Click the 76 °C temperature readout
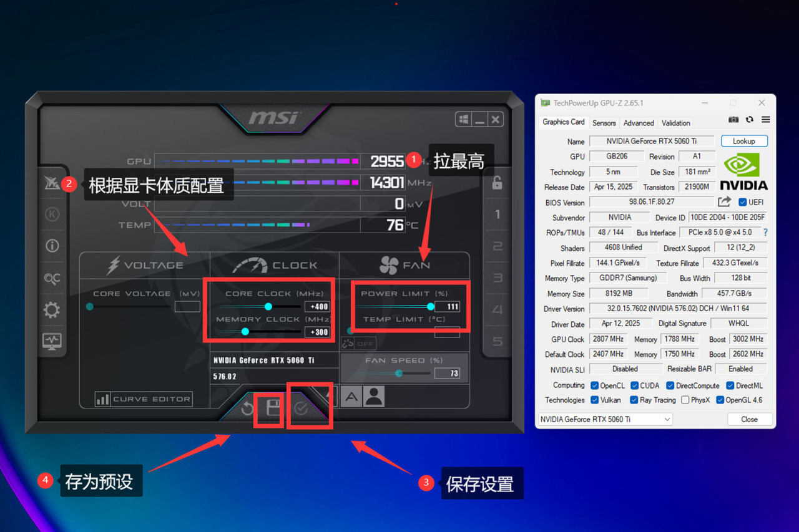 pyautogui.click(x=395, y=225)
